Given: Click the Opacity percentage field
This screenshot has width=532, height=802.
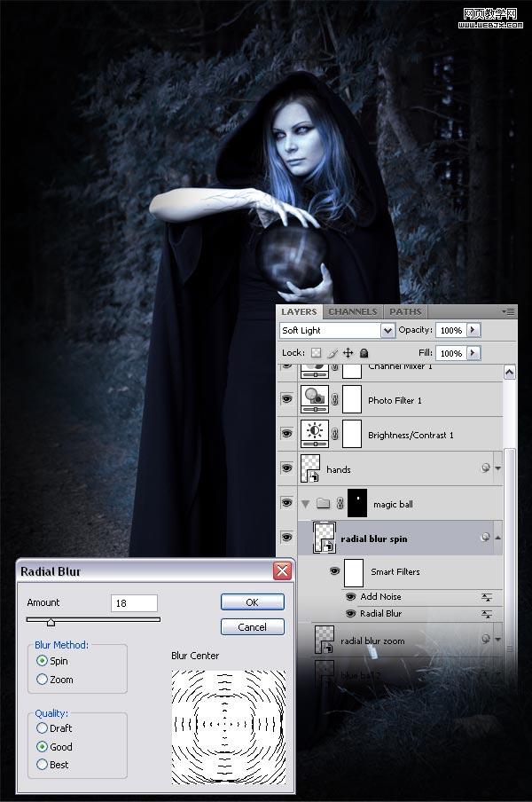Looking at the screenshot, I should tap(451, 330).
